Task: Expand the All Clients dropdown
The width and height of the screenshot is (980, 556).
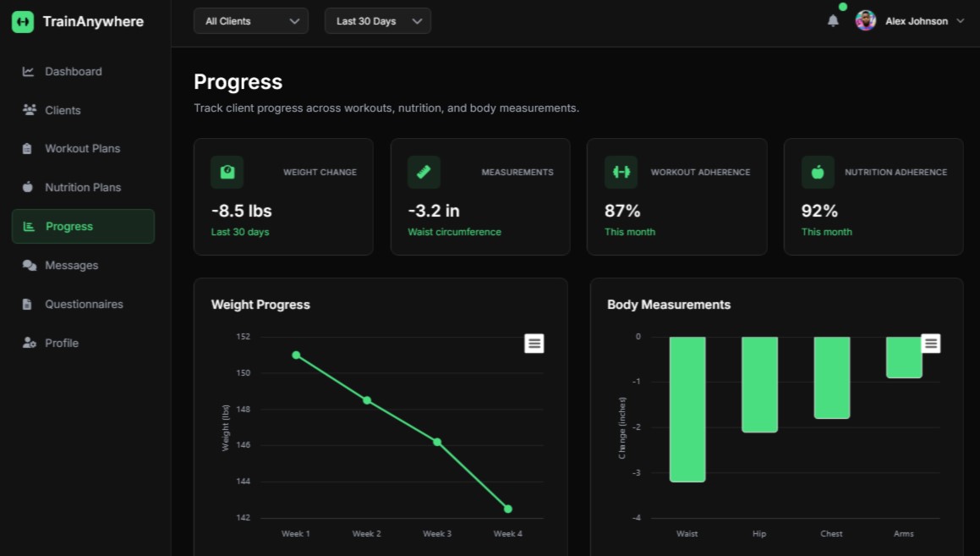Action: [251, 21]
